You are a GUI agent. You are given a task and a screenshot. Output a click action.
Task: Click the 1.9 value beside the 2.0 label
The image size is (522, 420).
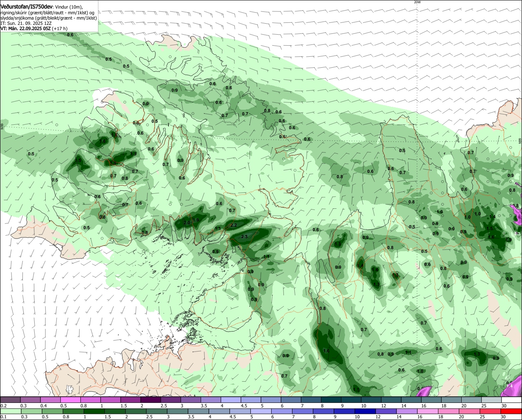click(x=196, y=220)
